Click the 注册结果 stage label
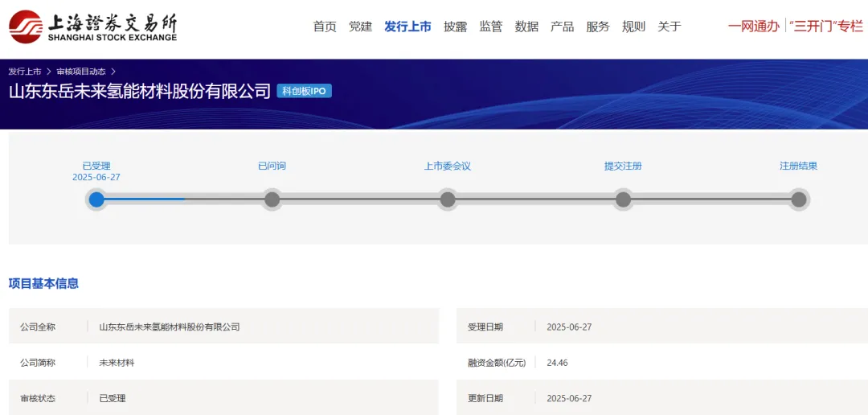 tap(799, 166)
